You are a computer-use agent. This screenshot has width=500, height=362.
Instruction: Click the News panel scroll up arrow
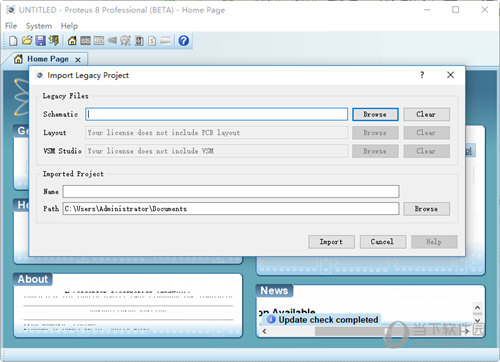(477, 307)
